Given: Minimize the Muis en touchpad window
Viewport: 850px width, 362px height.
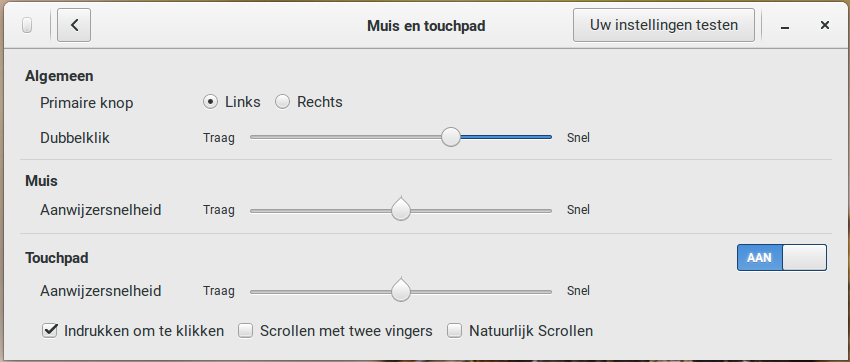Looking at the screenshot, I should (784, 25).
